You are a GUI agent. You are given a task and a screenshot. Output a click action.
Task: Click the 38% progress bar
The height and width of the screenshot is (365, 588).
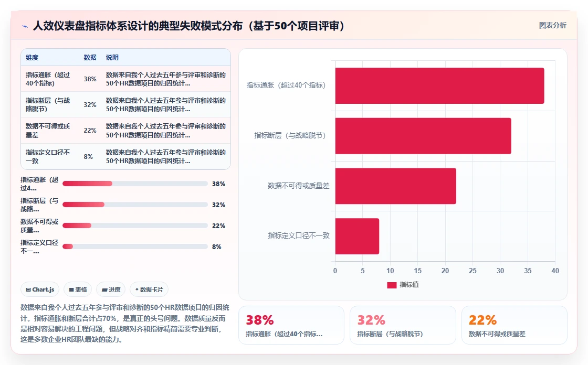[135, 184]
